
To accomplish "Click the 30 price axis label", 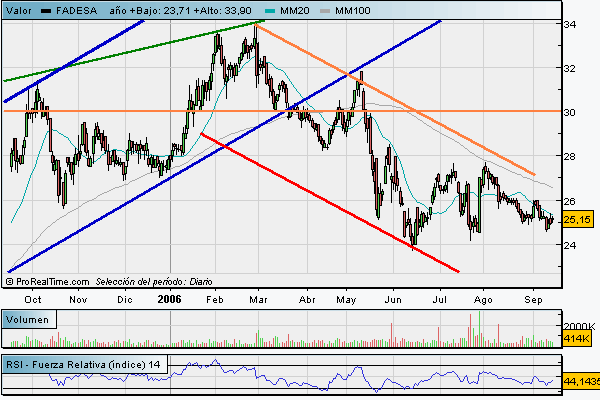I will [569, 113].
